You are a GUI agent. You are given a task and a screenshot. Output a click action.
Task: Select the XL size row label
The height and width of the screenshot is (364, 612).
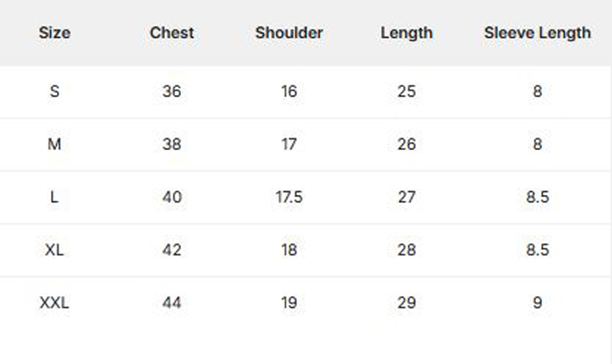(x=54, y=250)
